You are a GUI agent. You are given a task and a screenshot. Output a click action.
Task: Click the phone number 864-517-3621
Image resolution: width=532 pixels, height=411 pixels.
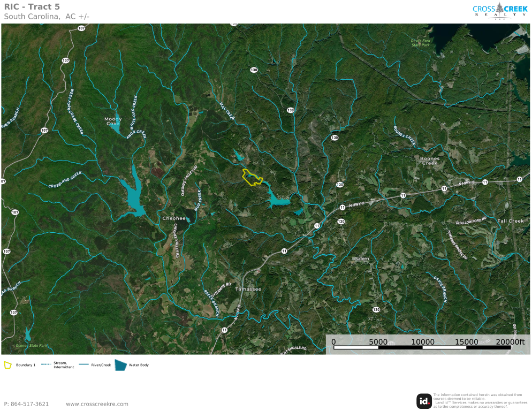[26, 404]
